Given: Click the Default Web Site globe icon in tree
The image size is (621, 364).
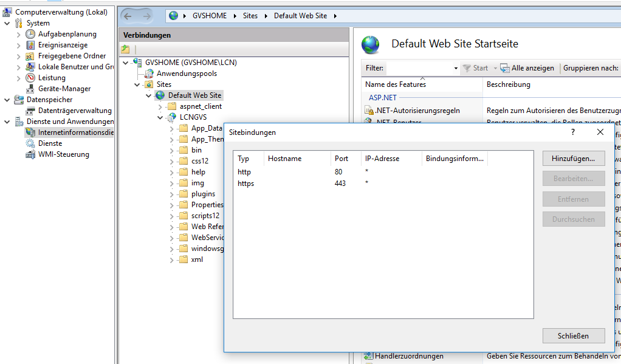Looking at the screenshot, I should tap(160, 95).
